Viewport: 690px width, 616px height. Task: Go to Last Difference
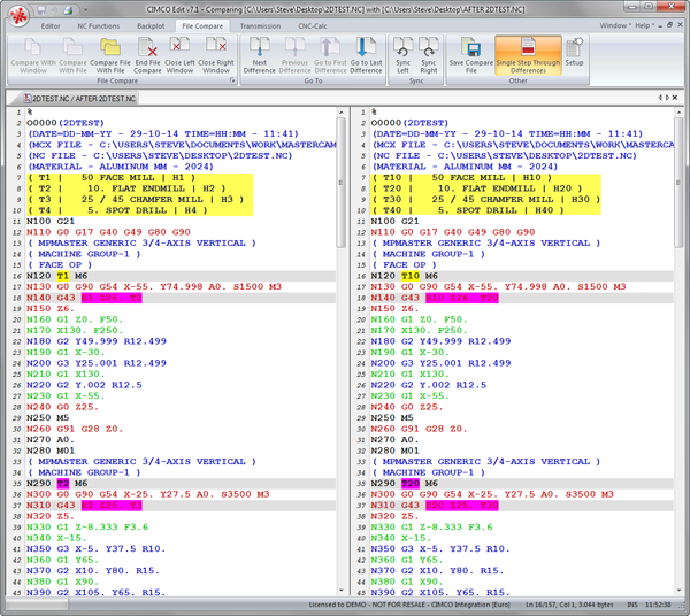click(x=366, y=55)
